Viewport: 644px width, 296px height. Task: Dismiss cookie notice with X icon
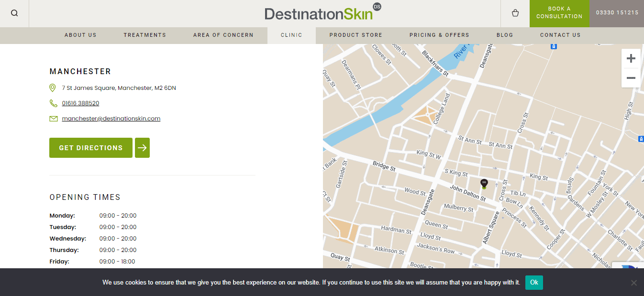[x=633, y=283]
